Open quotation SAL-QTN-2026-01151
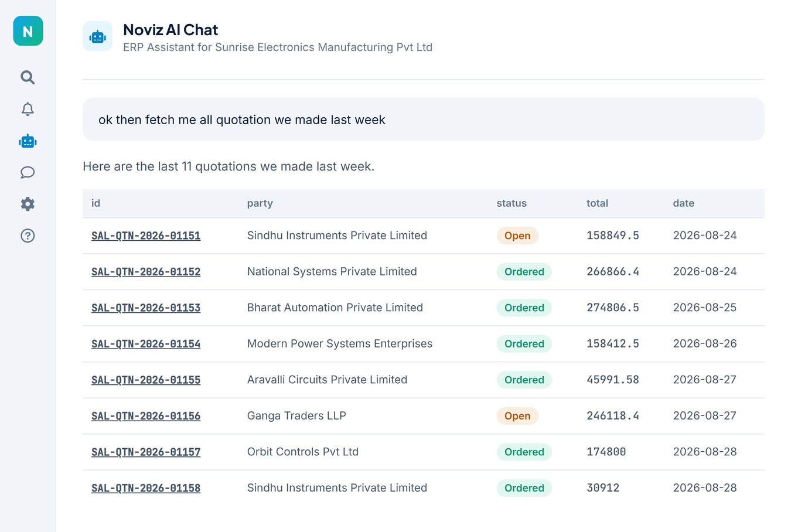The image size is (791, 532). (x=146, y=236)
